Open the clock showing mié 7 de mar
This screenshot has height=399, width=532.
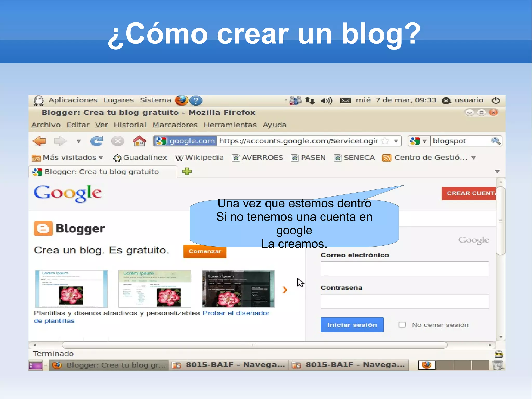pos(396,100)
